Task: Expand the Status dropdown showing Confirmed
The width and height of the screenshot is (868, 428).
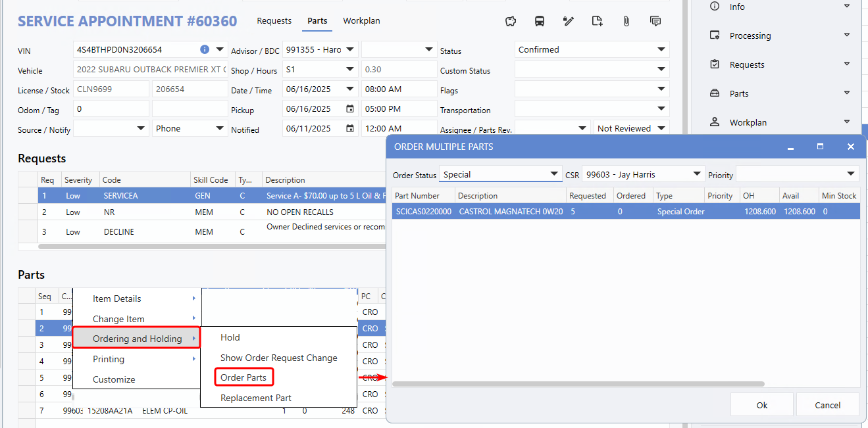Action: pos(592,50)
